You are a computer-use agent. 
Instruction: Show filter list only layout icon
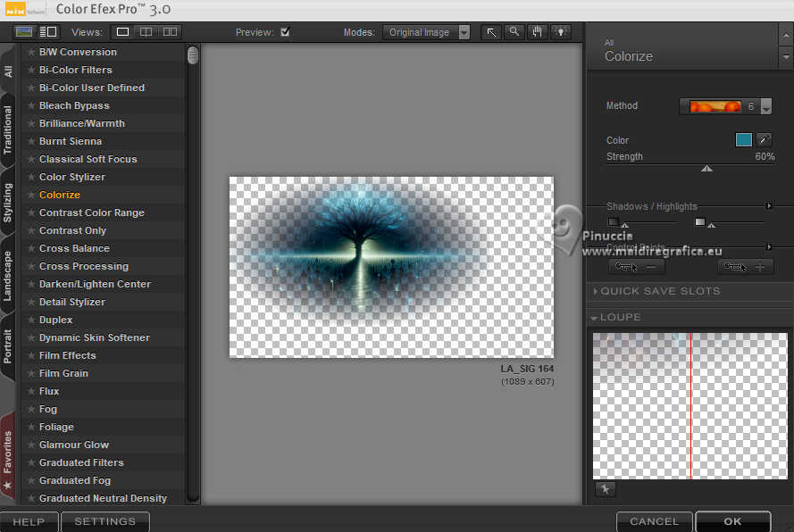[24, 32]
